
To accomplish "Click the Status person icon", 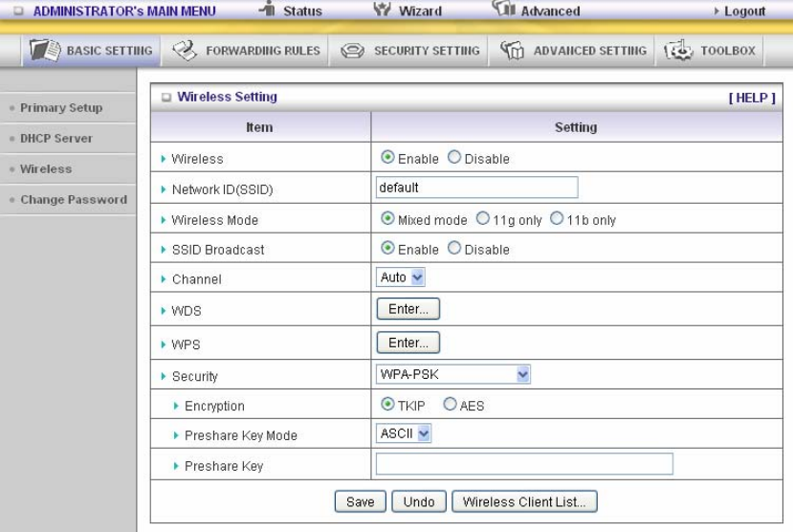I will point(268,8).
